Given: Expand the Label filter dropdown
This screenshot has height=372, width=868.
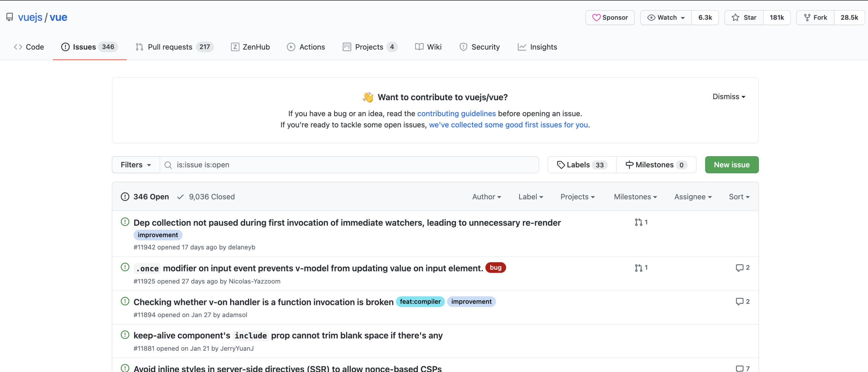Looking at the screenshot, I should click(x=531, y=197).
